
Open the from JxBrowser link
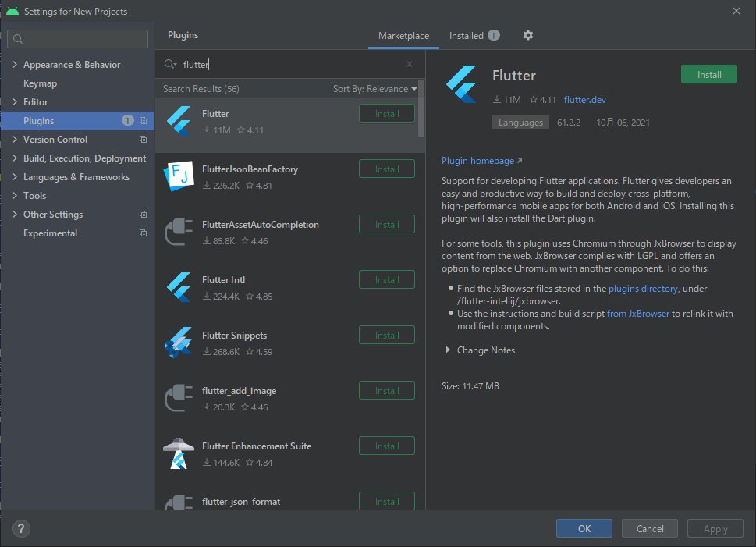638,314
